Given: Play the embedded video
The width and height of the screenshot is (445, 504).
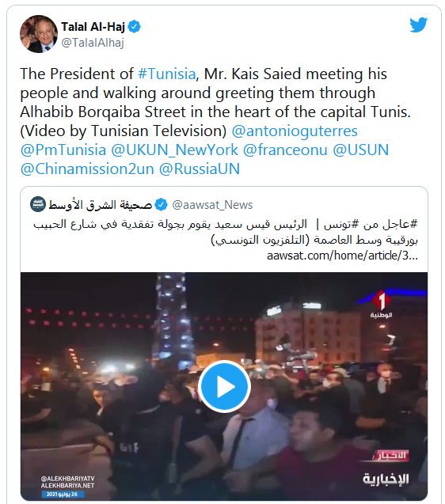Looking at the screenshot, I should 224,386.
